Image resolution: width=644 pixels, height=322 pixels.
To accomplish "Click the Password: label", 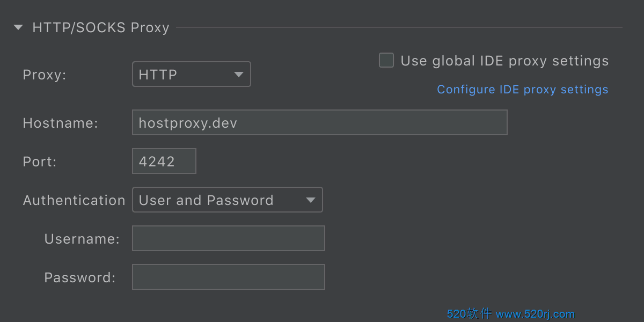I will pos(80,277).
